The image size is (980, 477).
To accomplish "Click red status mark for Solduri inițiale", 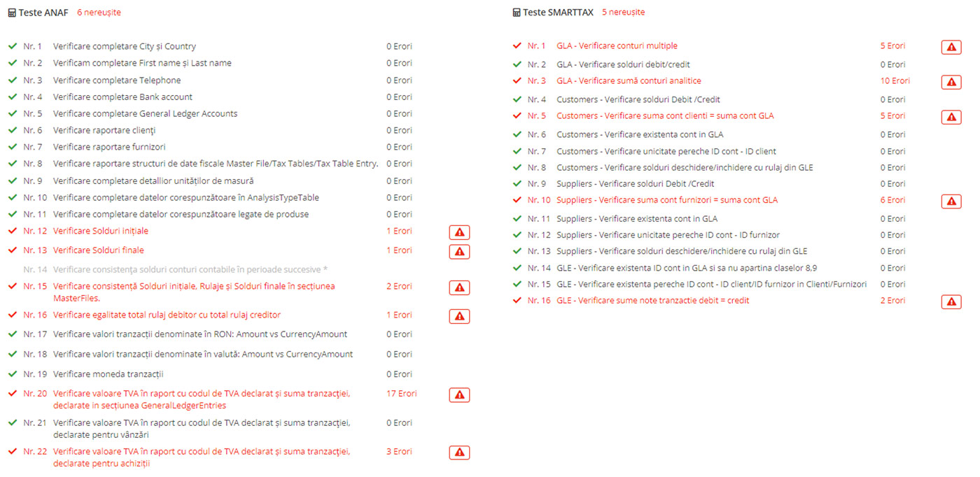I will (13, 231).
